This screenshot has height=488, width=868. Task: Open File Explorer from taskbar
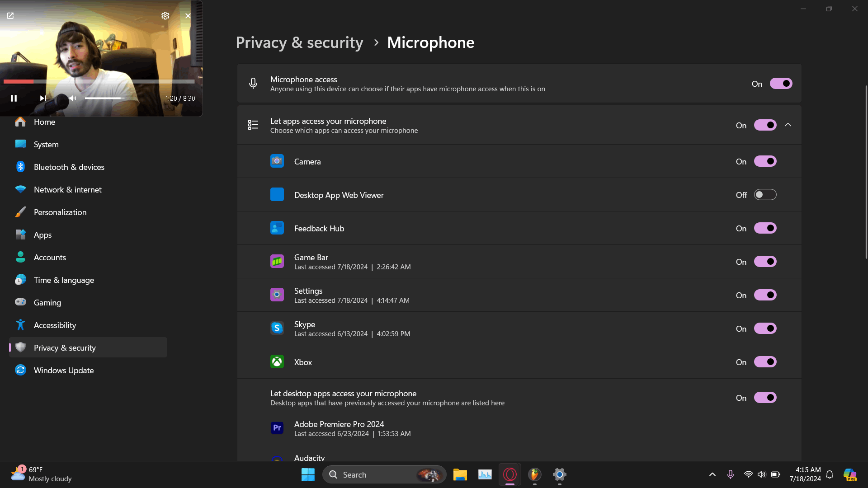(x=460, y=474)
